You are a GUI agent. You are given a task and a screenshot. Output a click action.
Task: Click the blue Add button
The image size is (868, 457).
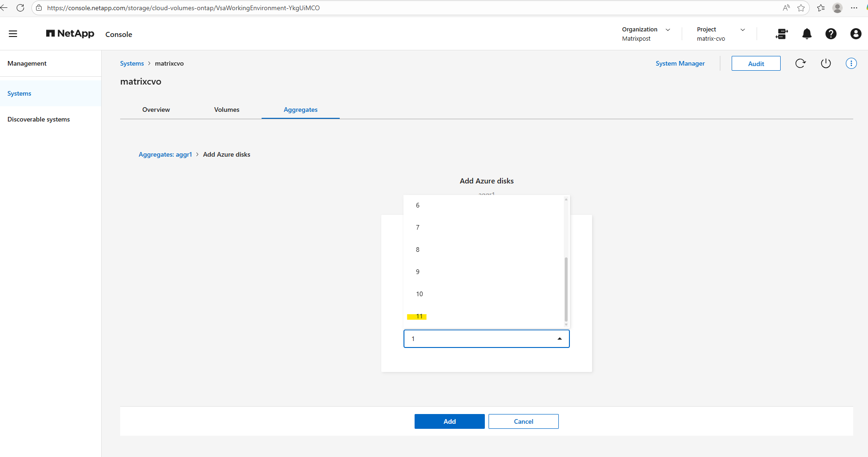click(x=449, y=421)
